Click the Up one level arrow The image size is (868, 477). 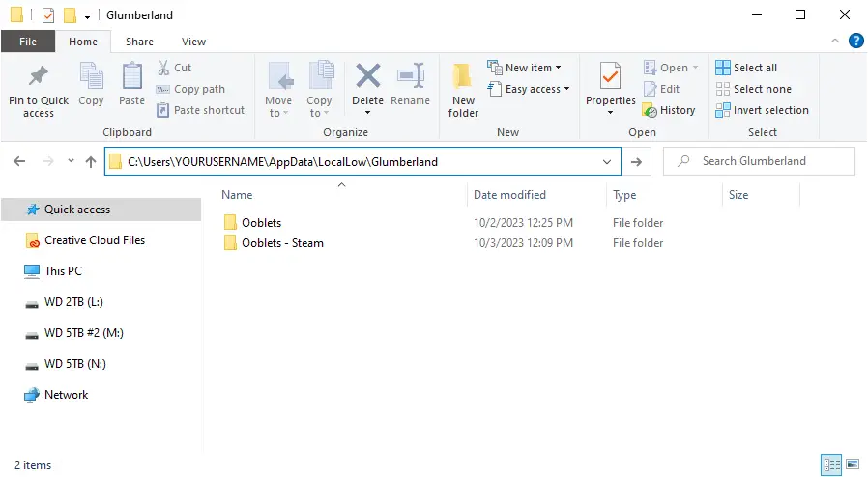pyautogui.click(x=91, y=161)
